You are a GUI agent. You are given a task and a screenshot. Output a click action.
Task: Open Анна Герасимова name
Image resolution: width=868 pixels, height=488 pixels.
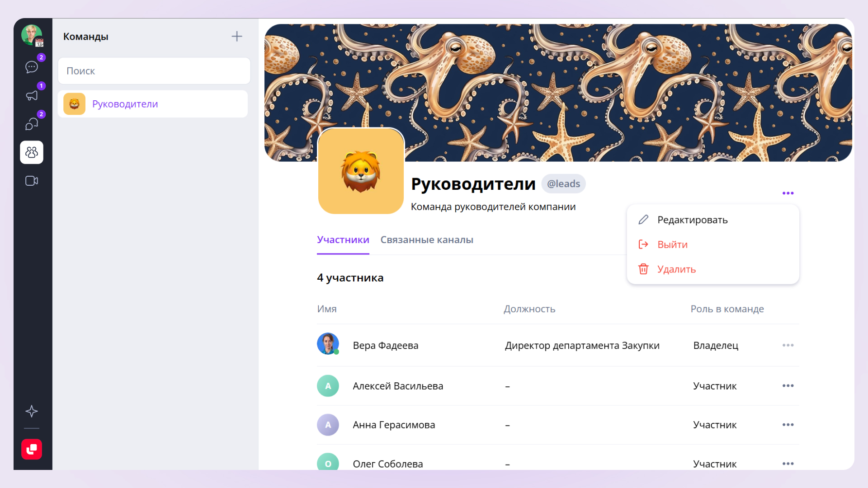(x=394, y=425)
